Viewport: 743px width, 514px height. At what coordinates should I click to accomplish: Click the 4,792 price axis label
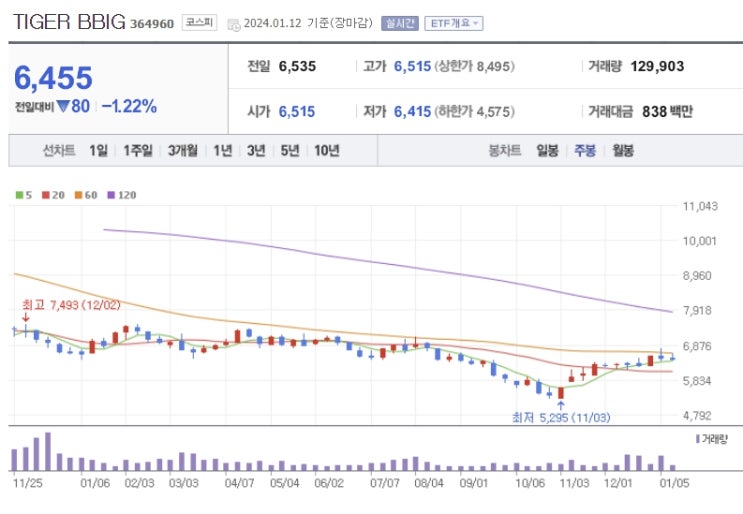pos(697,415)
